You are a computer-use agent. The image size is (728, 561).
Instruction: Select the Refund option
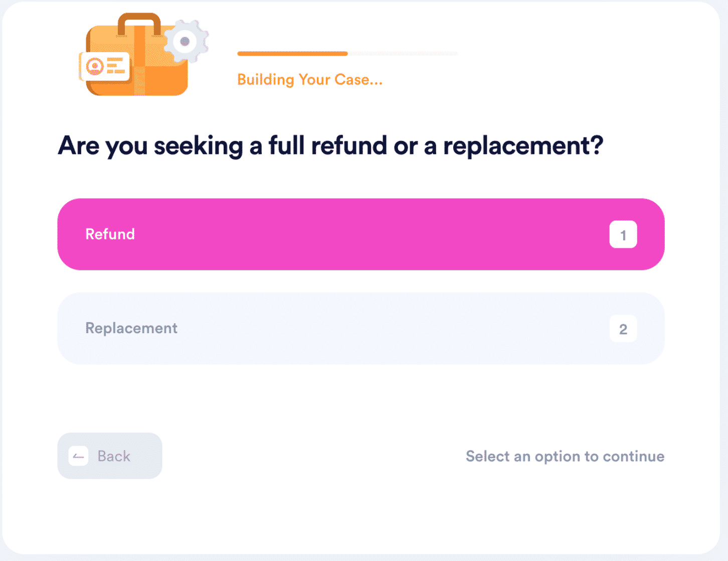[361, 234]
